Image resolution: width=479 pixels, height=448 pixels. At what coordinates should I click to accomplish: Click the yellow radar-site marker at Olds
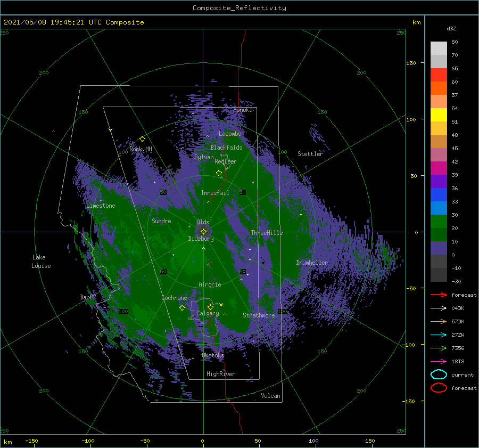coord(203,232)
